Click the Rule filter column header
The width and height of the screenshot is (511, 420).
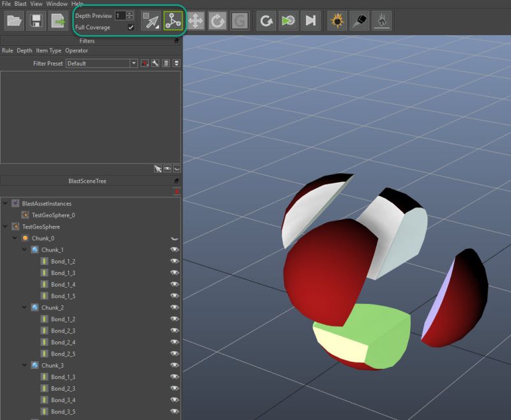tap(8, 50)
